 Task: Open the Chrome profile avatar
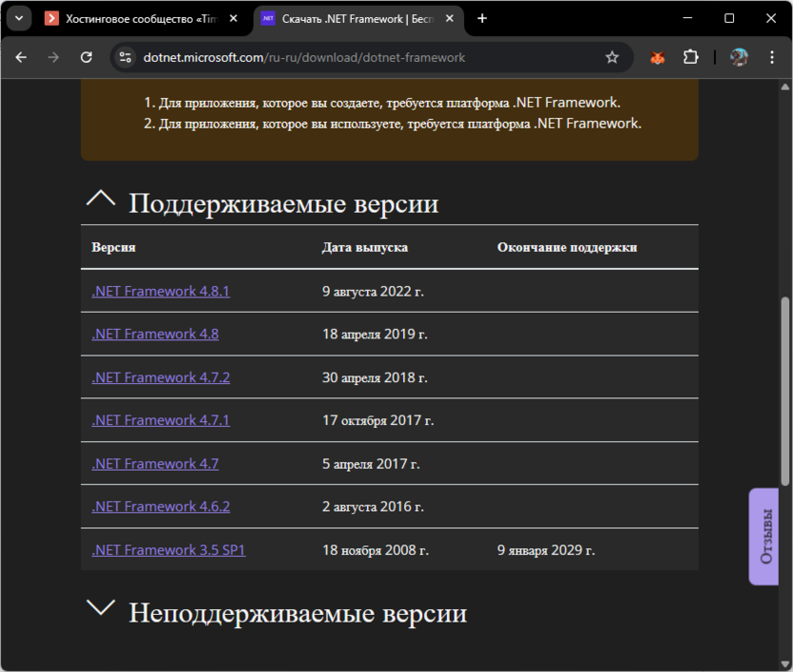click(739, 57)
